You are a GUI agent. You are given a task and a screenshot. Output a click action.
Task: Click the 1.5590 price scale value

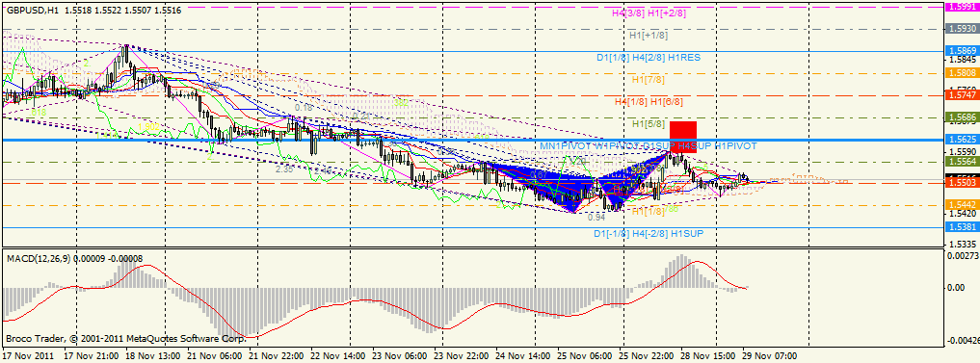coord(963,152)
